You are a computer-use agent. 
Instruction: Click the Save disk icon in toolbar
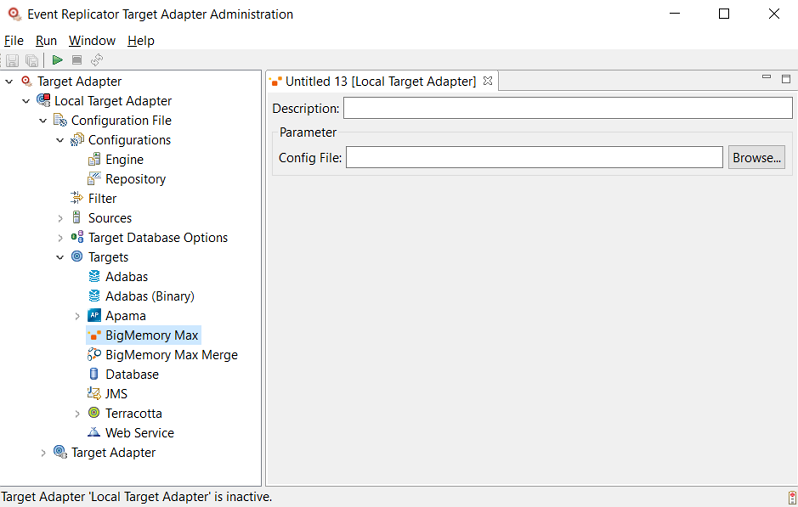(13, 61)
